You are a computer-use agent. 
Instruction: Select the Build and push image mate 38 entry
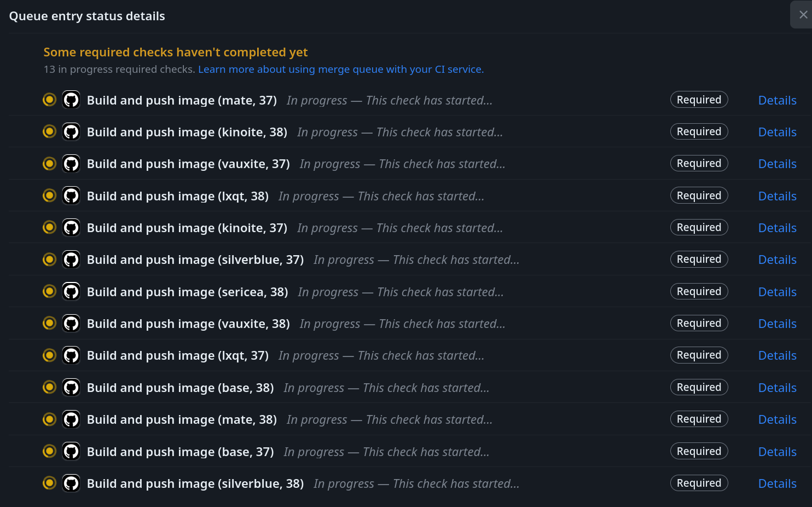tap(182, 419)
